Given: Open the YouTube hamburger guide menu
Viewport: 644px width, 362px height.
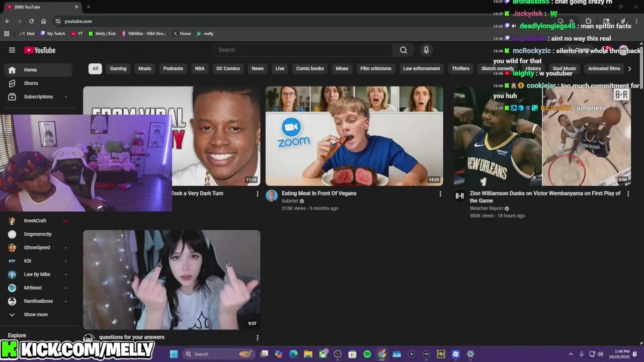Looking at the screenshot, I should pos(12,50).
